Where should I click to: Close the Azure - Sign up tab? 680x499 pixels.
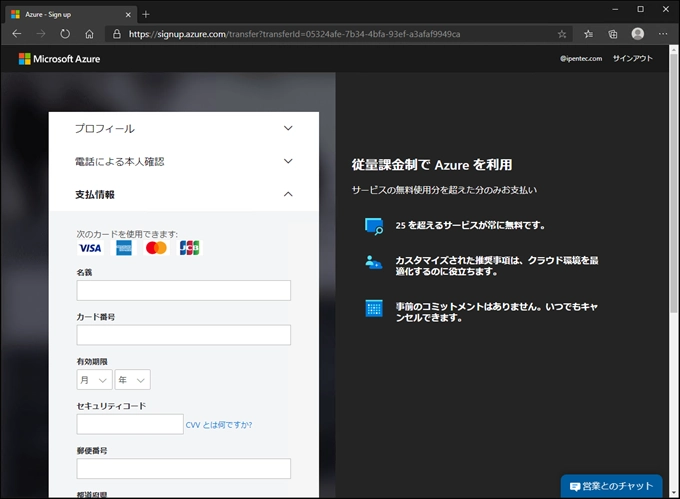tap(128, 14)
